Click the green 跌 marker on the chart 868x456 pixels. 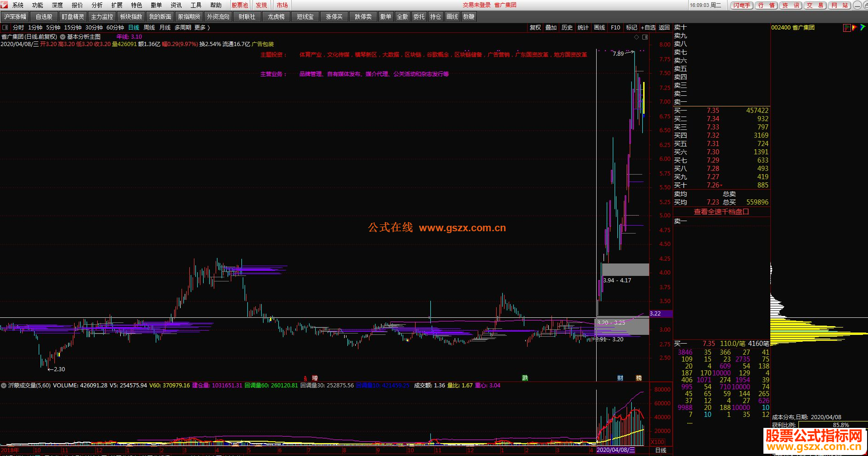coord(525,378)
